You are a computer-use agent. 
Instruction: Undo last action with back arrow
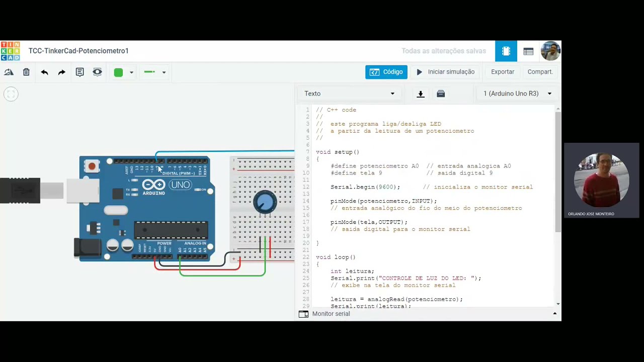coord(44,72)
